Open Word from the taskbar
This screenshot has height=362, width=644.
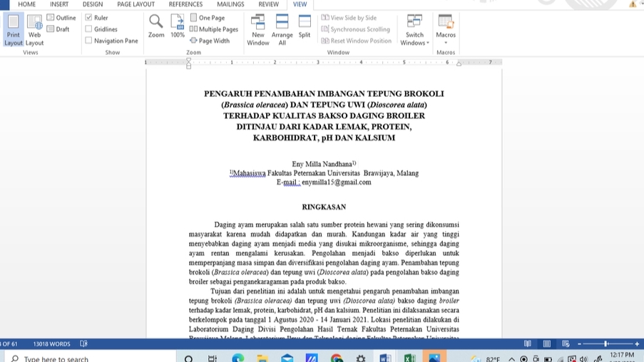[x=385, y=358]
